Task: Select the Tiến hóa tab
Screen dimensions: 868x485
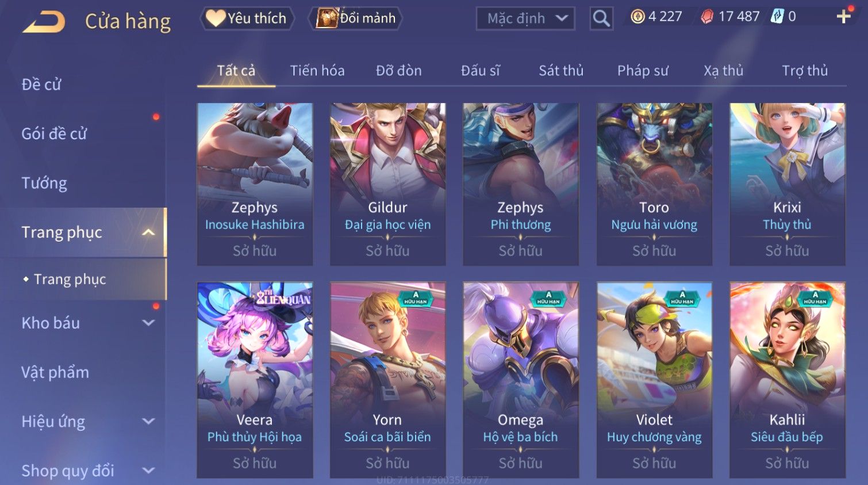Action: tap(317, 71)
